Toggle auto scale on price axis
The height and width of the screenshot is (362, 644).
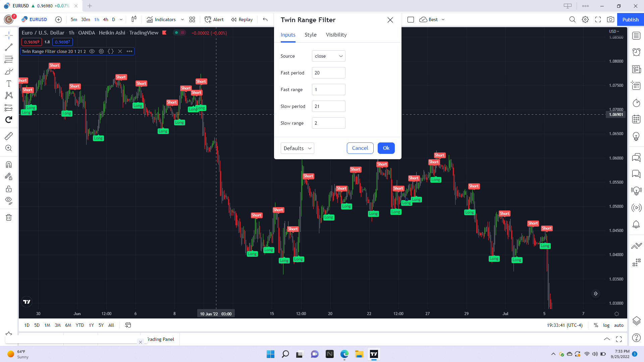[619, 325]
